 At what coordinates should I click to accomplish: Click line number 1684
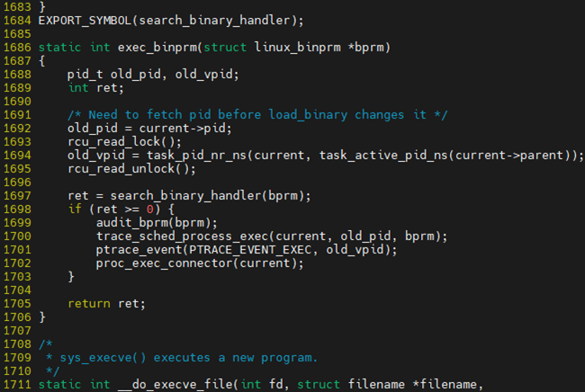tap(17, 20)
